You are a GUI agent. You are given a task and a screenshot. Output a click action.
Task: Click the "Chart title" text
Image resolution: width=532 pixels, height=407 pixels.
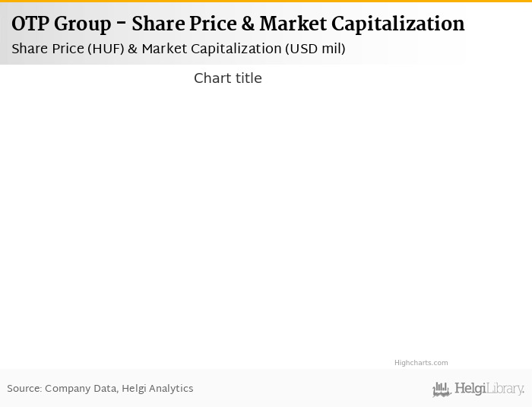tap(227, 78)
